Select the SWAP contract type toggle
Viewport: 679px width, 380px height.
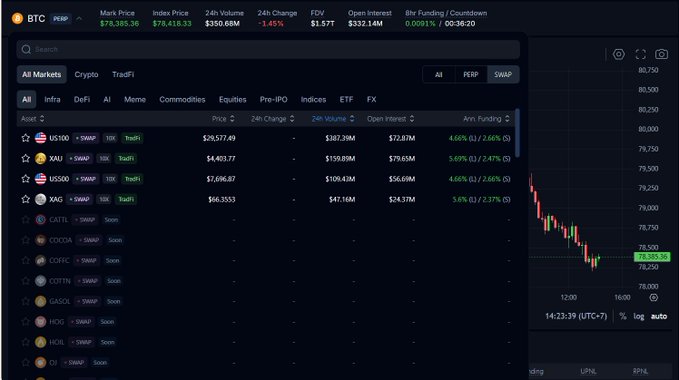pos(503,74)
